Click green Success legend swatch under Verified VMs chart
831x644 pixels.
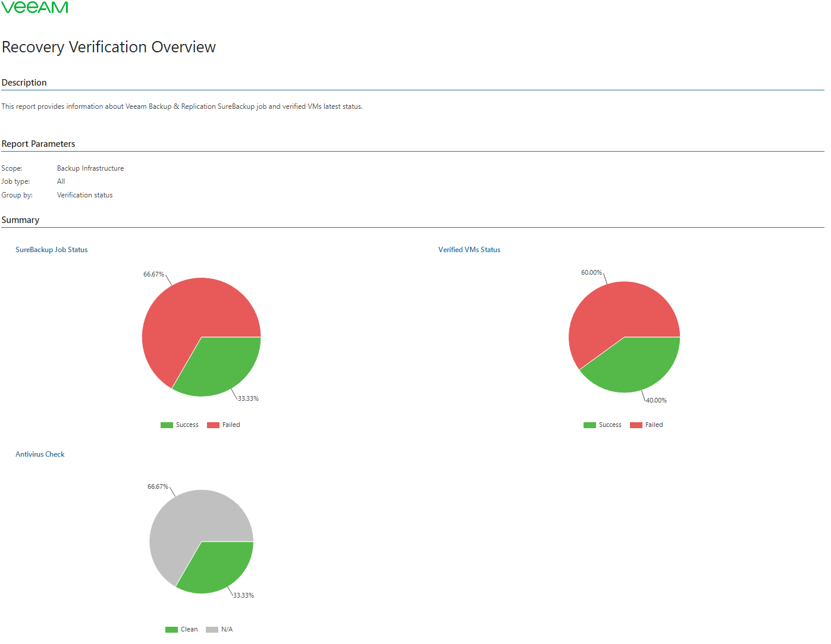click(589, 425)
